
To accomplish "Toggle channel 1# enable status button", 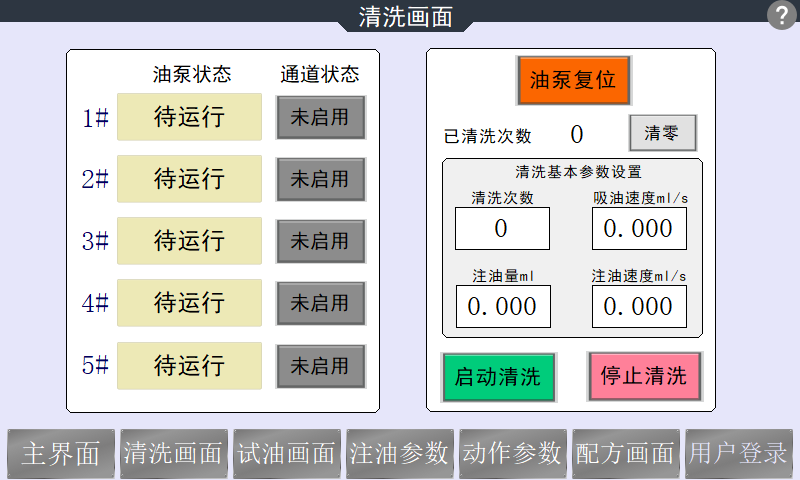I will [x=320, y=117].
